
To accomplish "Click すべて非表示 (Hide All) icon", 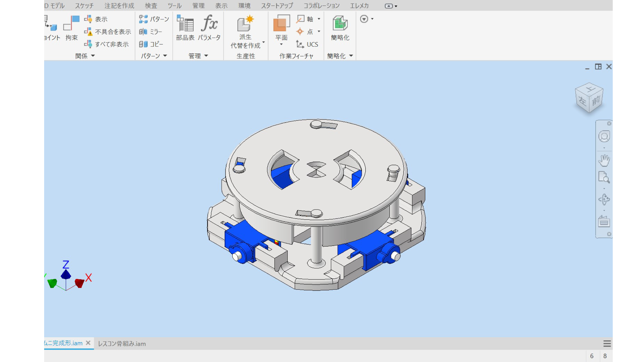I will 88,44.
